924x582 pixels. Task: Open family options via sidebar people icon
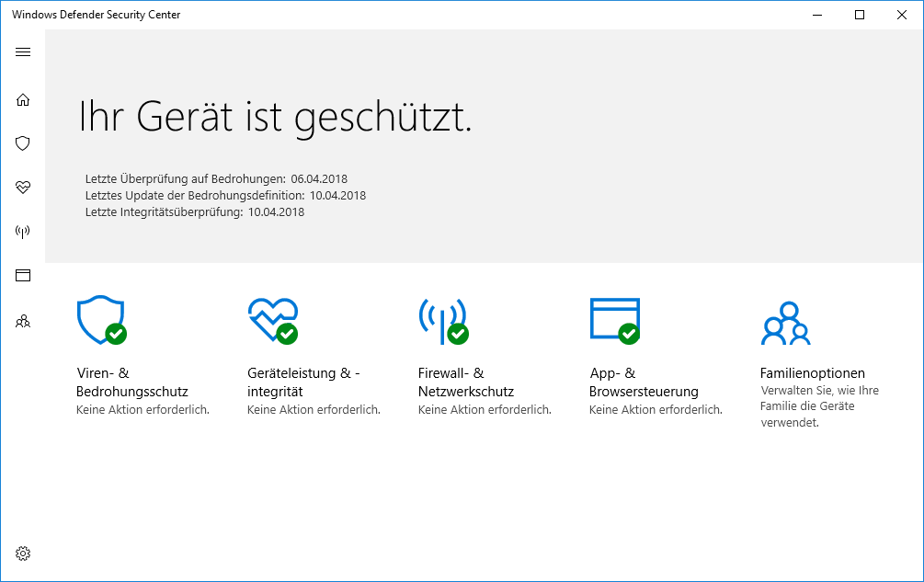[x=23, y=321]
